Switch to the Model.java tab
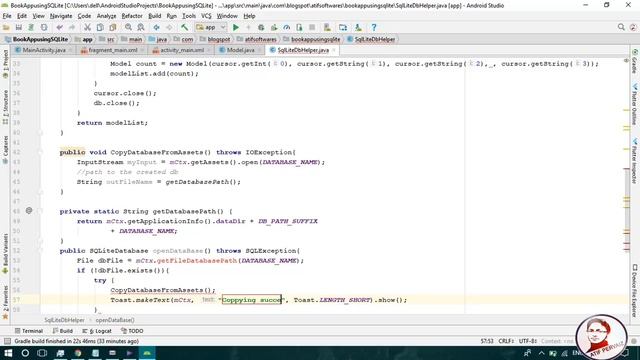The height and width of the screenshot is (360, 640). tap(240, 50)
